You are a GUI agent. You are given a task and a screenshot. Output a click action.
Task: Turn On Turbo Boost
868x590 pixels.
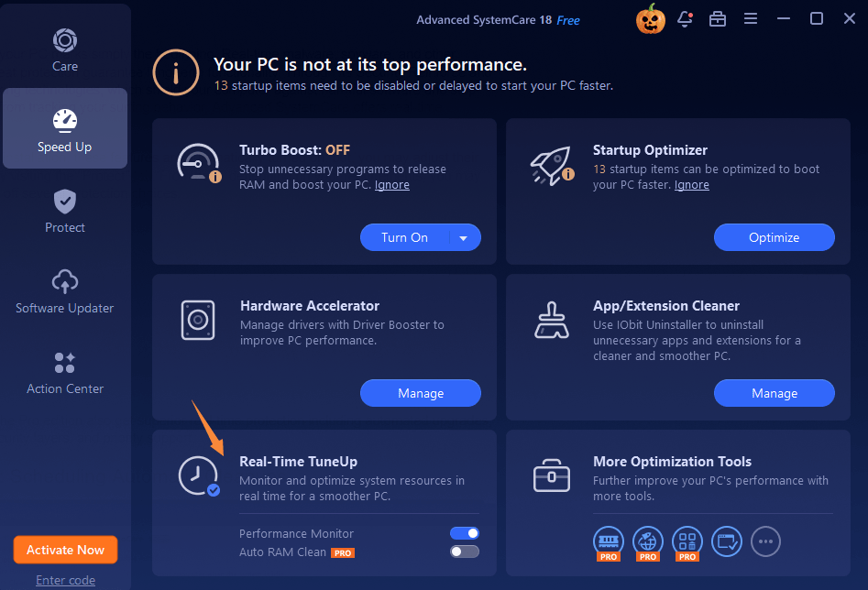(x=404, y=237)
